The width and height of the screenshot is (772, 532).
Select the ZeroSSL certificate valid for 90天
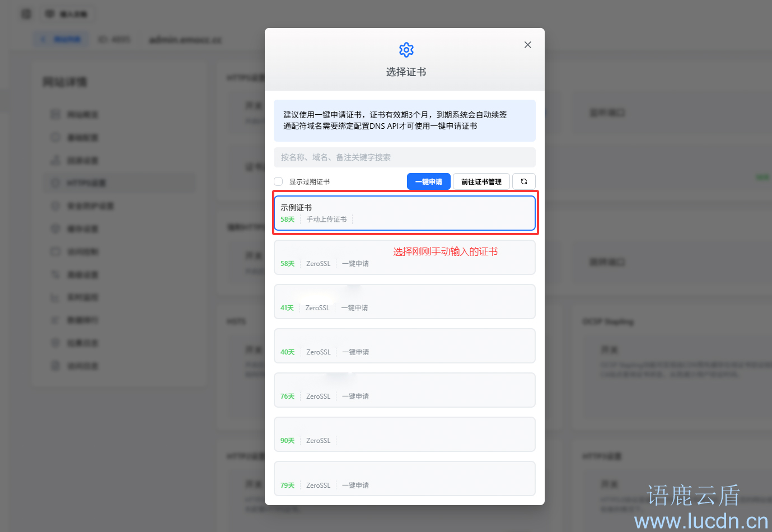pos(405,435)
